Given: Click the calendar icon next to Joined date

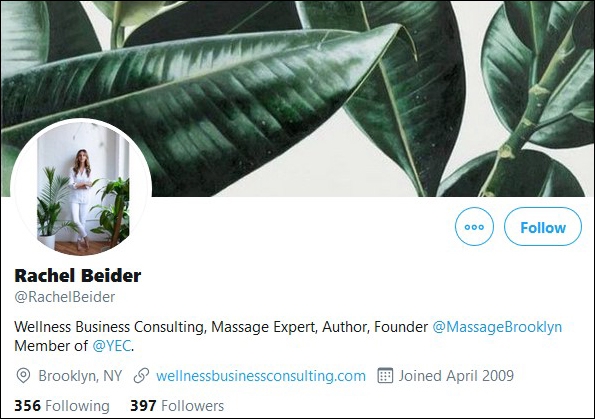Looking at the screenshot, I should coord(385,375).
